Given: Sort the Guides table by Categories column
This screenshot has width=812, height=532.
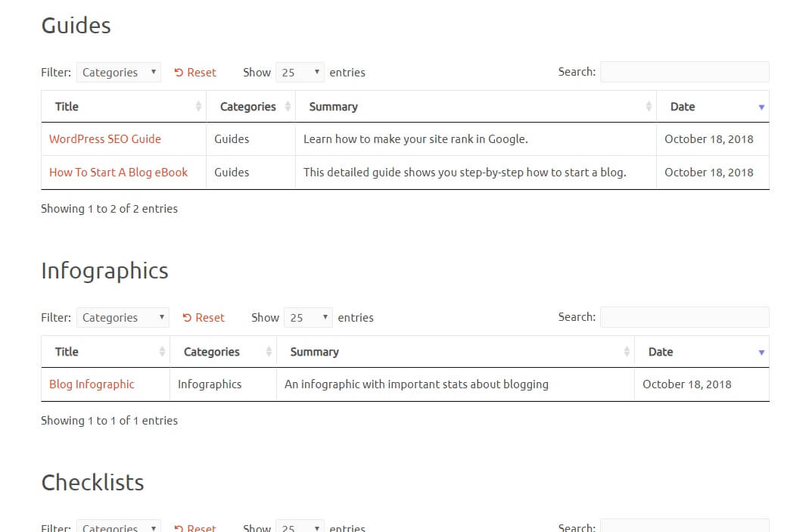Looking at the screenshot, I should coord(250,106).
